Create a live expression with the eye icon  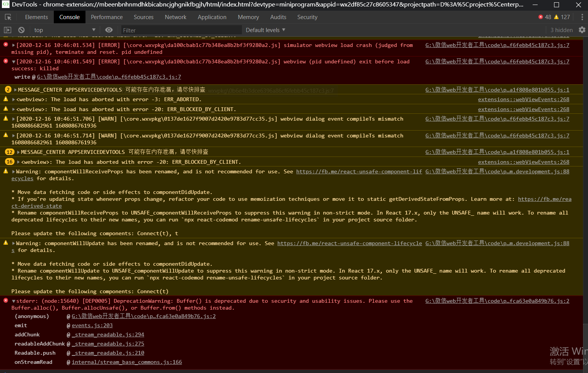pos(109,30)
